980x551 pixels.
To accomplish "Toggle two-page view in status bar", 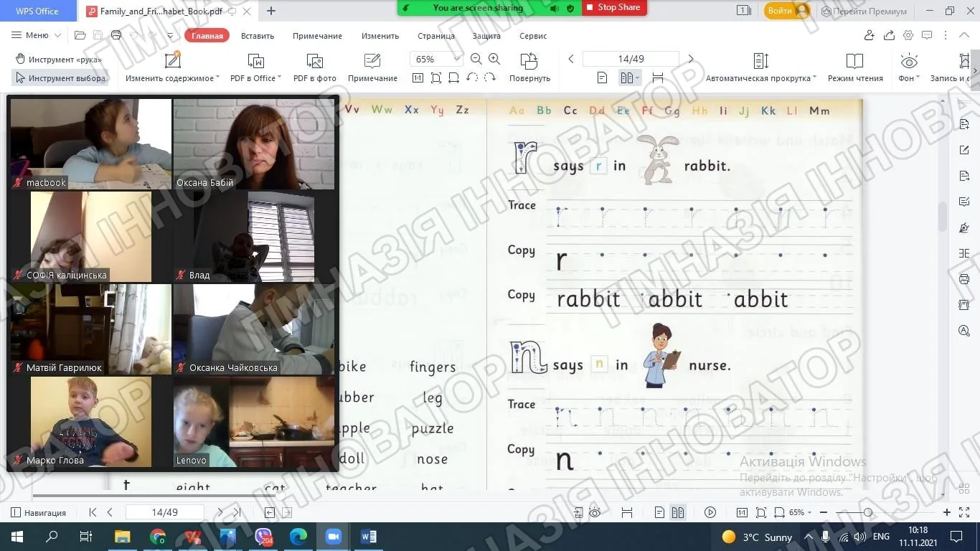I will pyautogui.click(x=678, y=512).
